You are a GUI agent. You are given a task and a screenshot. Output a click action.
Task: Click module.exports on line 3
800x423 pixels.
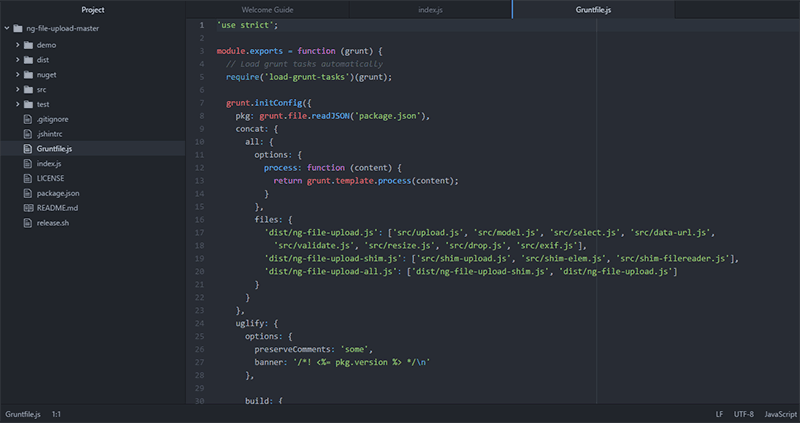click(250, 51)
